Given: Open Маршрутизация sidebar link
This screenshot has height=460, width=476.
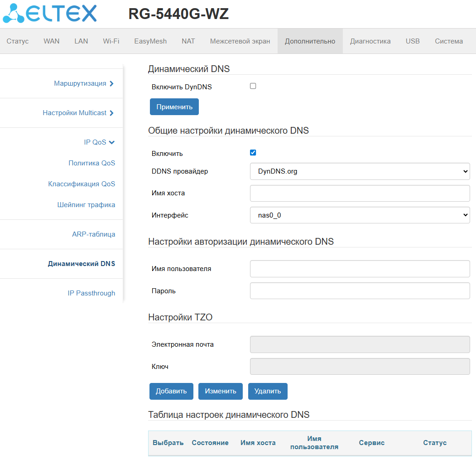Looking at the screenshot, I should coord(80,83).
